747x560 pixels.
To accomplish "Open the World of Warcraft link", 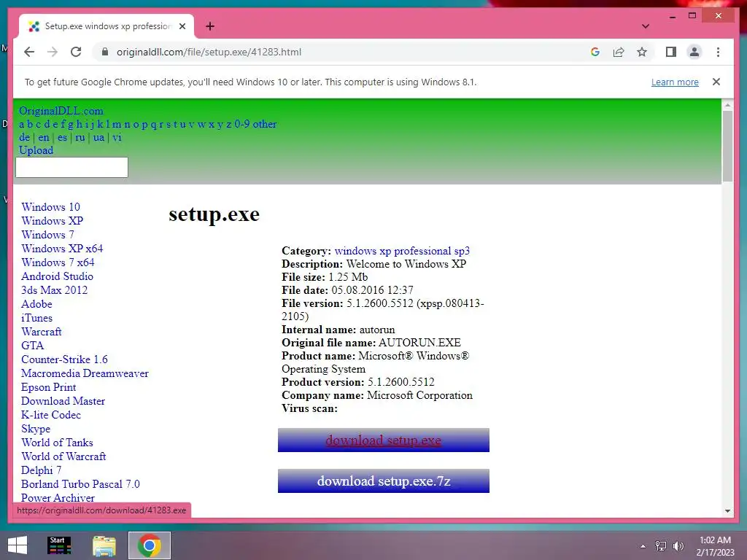I will click(63, 456).
